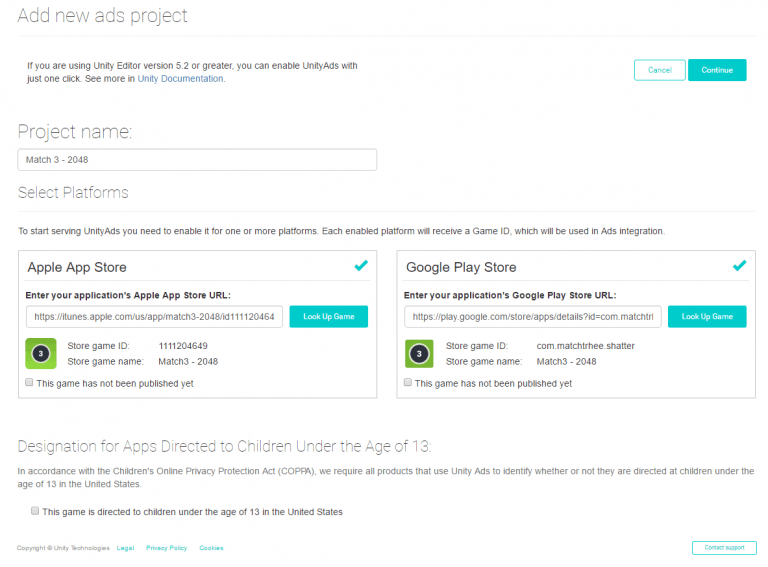Focus the Project name text field
This screenshot has width=768, height=567.
click(197, 160)
